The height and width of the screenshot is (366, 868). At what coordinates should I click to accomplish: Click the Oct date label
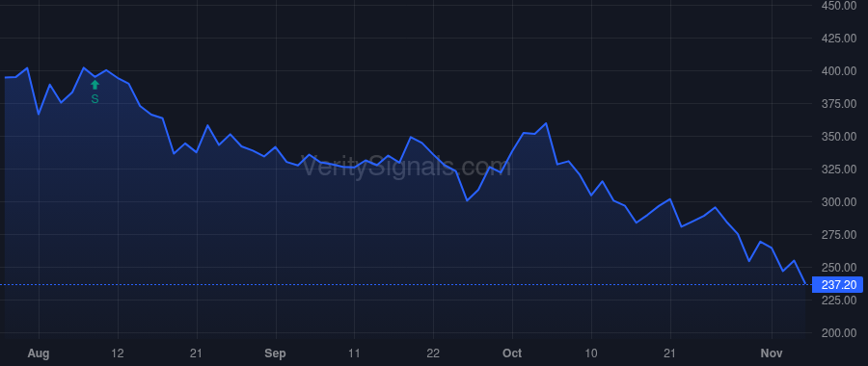click(512, 353)
